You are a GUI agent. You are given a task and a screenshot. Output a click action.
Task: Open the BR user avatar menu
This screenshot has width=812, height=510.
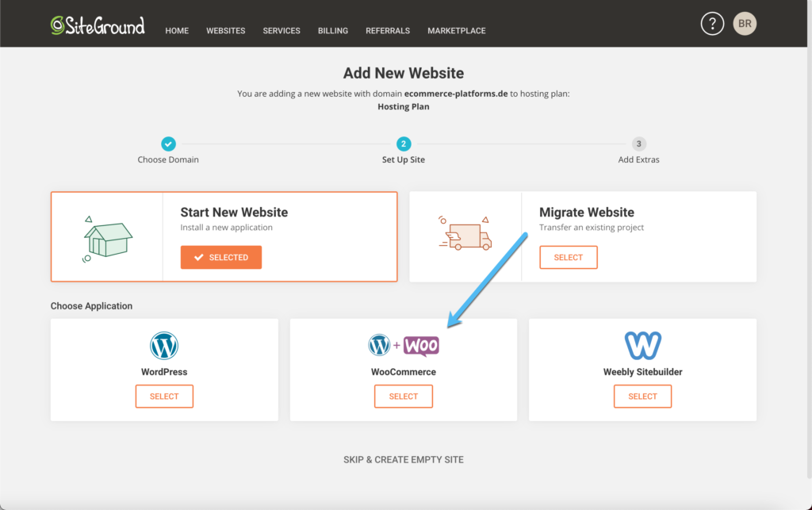(745, 24)
